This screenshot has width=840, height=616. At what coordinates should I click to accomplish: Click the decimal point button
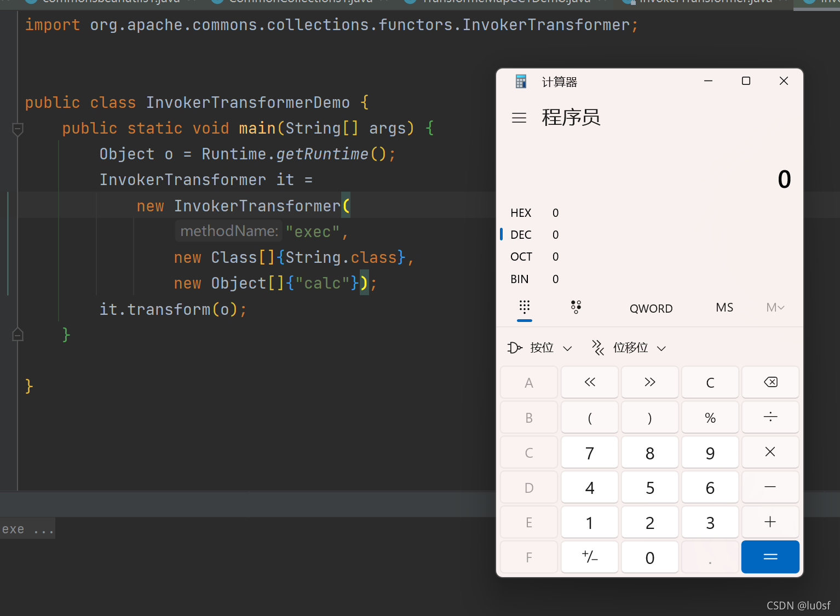[x=710, y=557]
